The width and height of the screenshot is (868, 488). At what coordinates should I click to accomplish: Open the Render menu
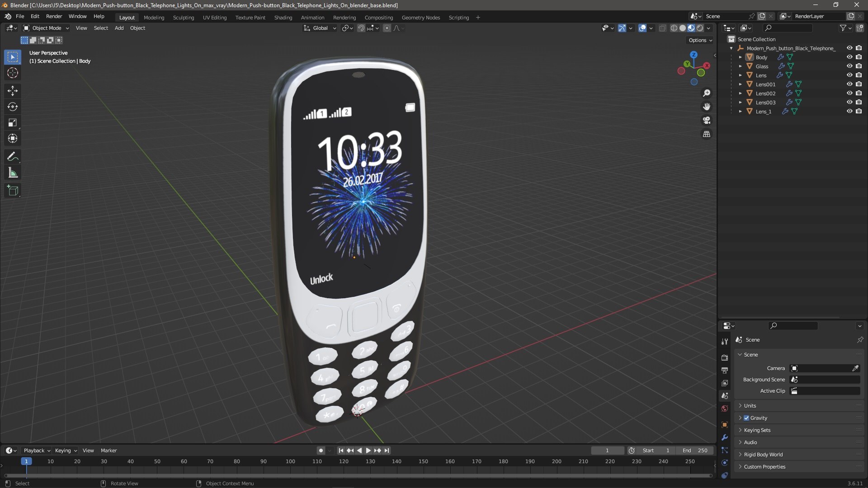[54, 16]
